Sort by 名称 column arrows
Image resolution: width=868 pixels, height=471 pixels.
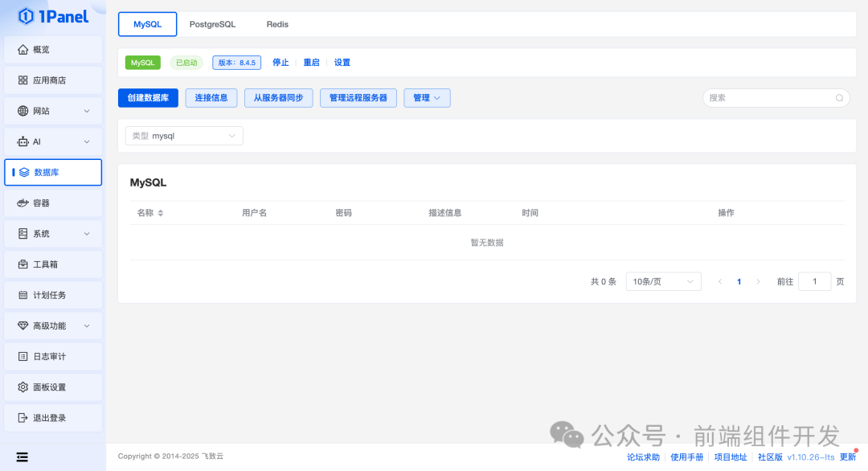(x=161, y=213)
